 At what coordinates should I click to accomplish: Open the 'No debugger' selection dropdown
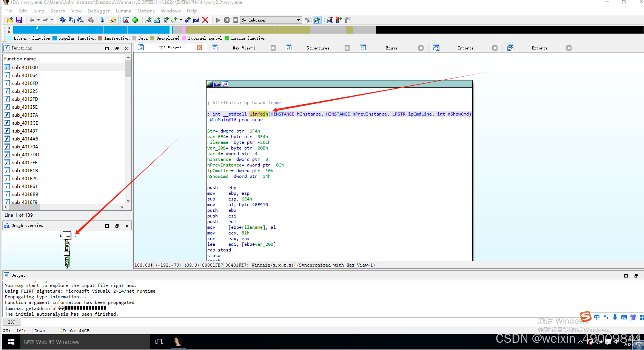(x=271, y=20)
